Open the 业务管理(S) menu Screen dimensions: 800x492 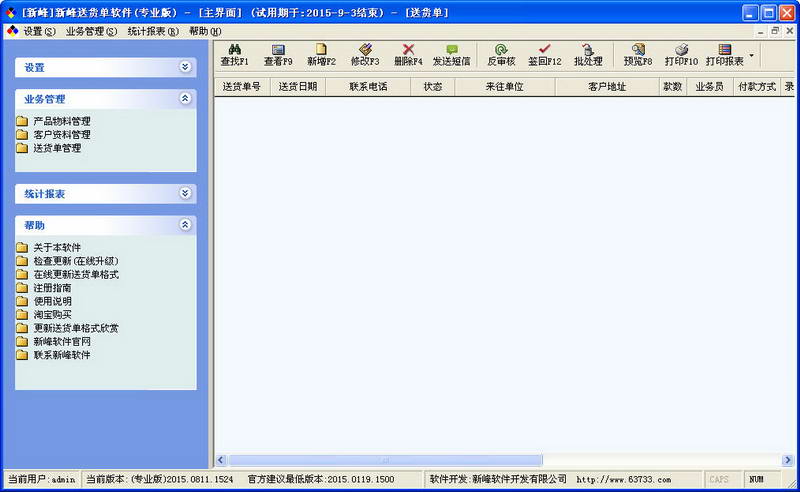[x=91, y=31]
